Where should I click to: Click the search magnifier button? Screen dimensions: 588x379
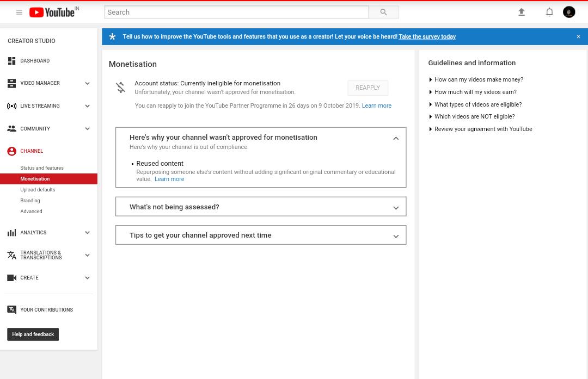point(383,12)
